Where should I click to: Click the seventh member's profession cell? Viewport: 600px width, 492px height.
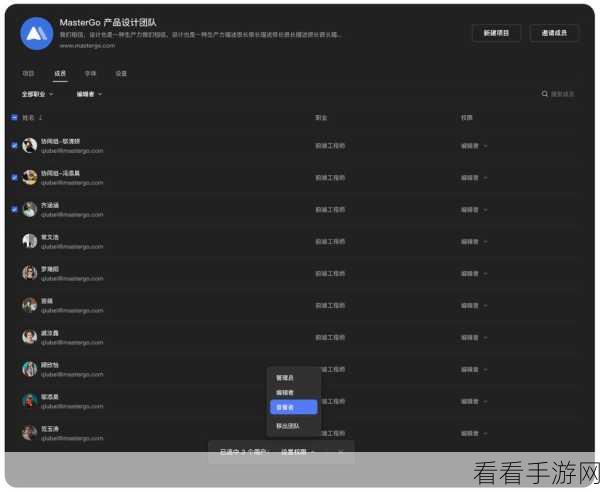tap(330, 338)
